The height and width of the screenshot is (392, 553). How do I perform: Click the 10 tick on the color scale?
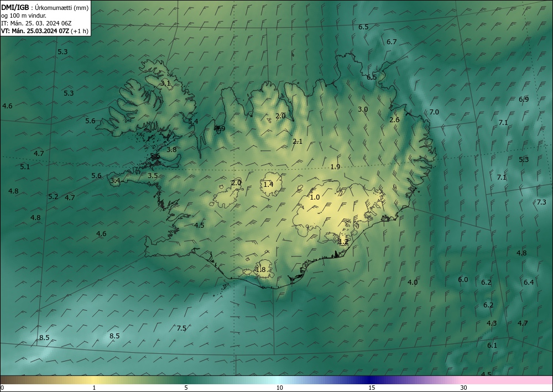[x=280, y=388]
